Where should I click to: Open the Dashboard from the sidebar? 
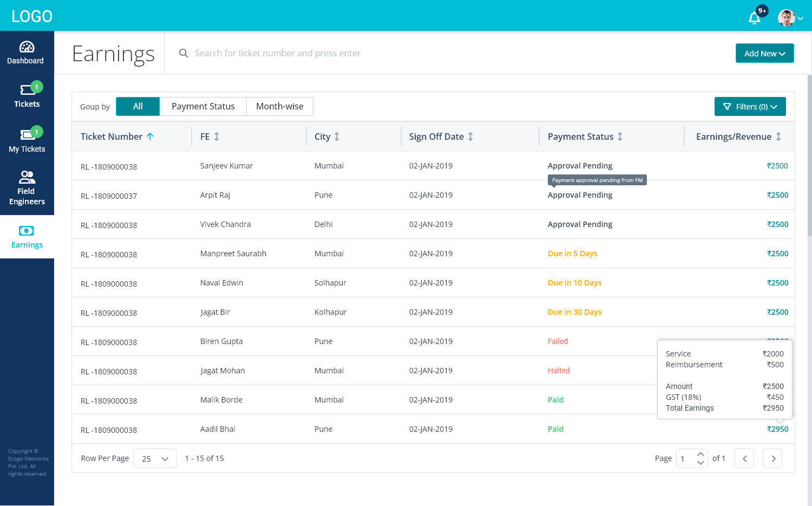click(27, 53)
